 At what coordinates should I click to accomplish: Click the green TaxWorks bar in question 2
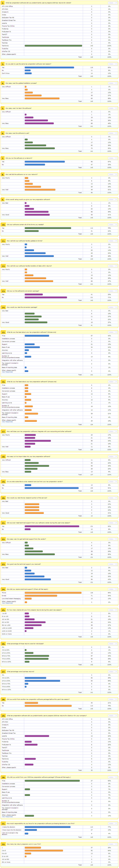click(53, 45)
